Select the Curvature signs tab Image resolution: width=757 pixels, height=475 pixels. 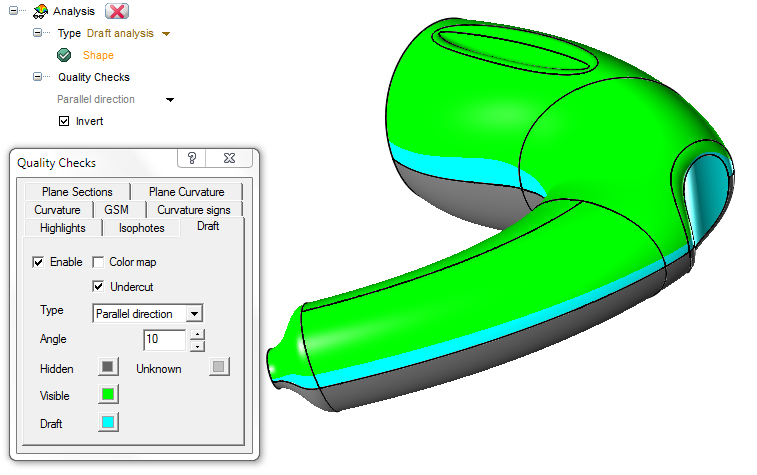click(193, 210)
